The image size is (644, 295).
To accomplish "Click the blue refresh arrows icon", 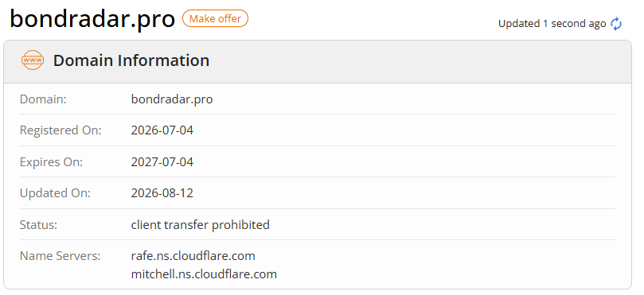I will (x=616, y=24).
